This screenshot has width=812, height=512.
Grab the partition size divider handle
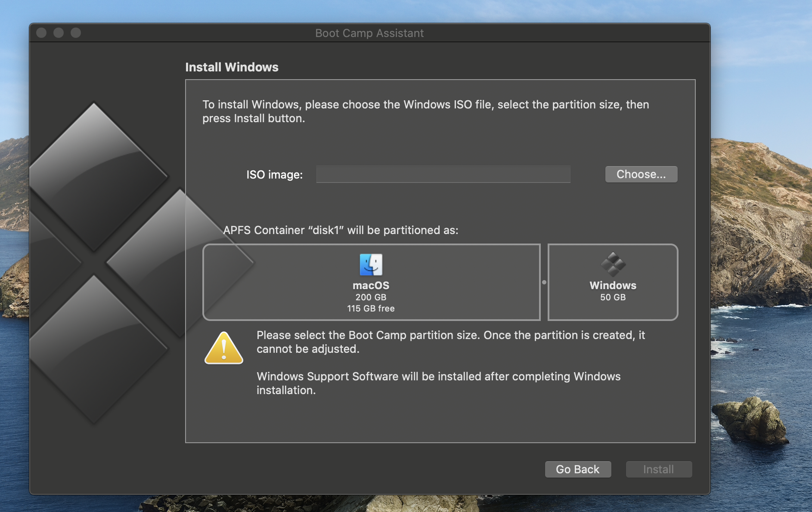click(544, 282)
